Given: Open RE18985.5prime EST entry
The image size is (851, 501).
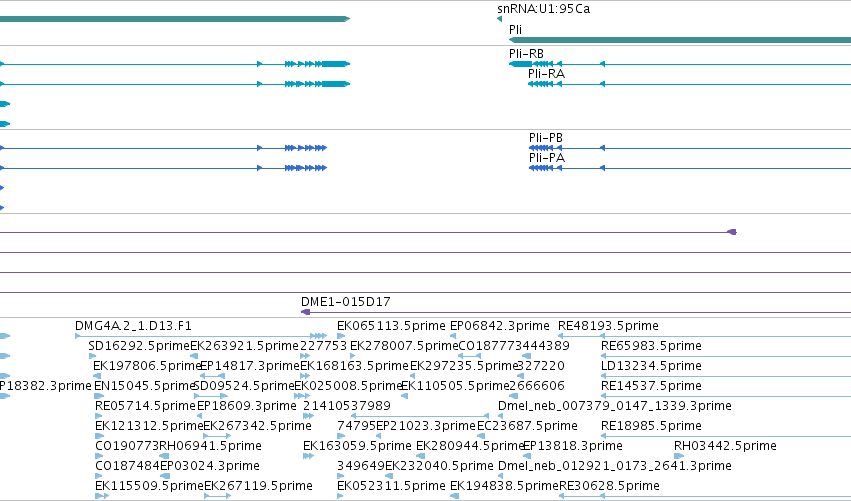Looking at the screenshot, I should point(651,426).
